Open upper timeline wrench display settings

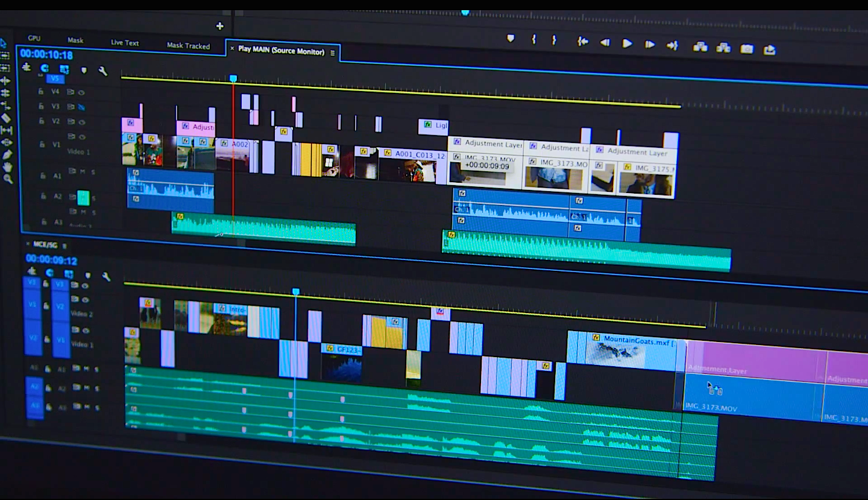(x=103, y=71)
